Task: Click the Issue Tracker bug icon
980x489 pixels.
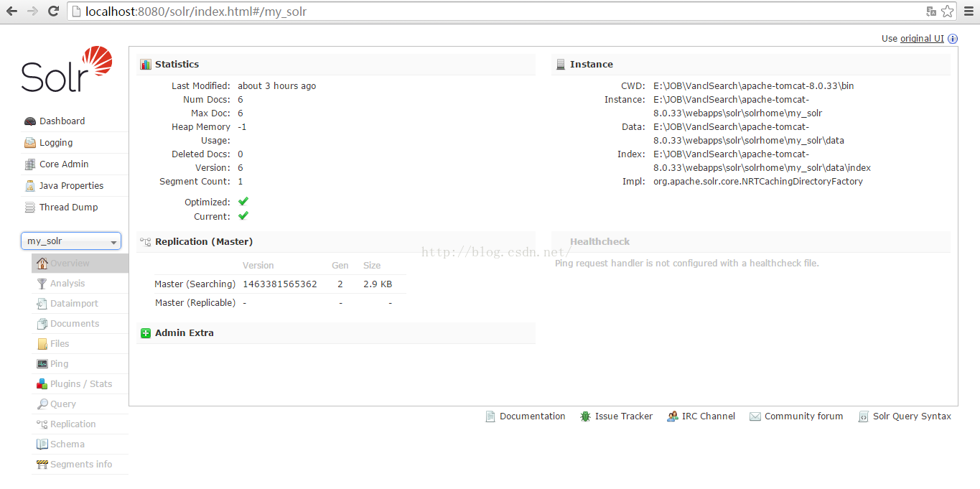Action: [x=586, y=416]
